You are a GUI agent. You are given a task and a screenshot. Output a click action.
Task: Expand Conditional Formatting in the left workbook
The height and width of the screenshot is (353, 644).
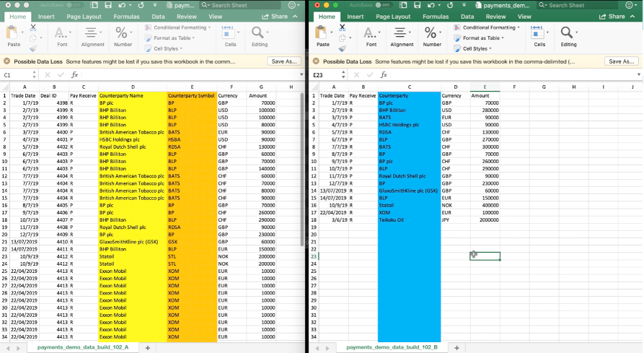coord(177,27)
